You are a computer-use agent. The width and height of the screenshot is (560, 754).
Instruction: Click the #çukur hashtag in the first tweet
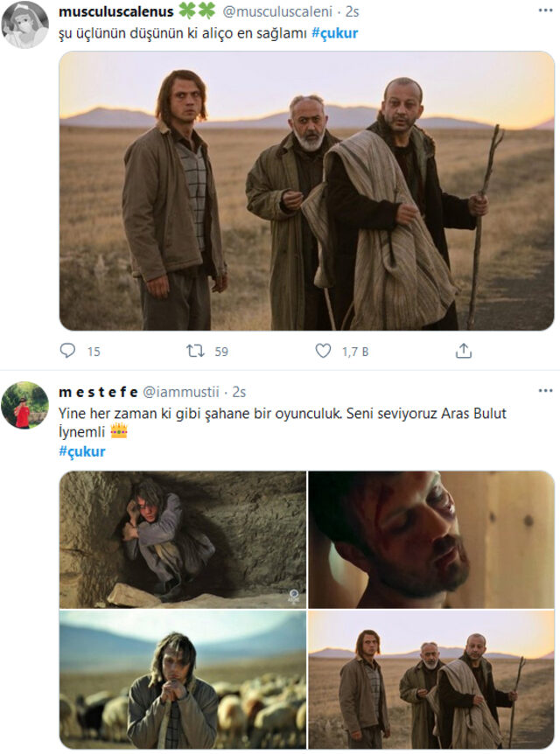[x=334, y=33]
